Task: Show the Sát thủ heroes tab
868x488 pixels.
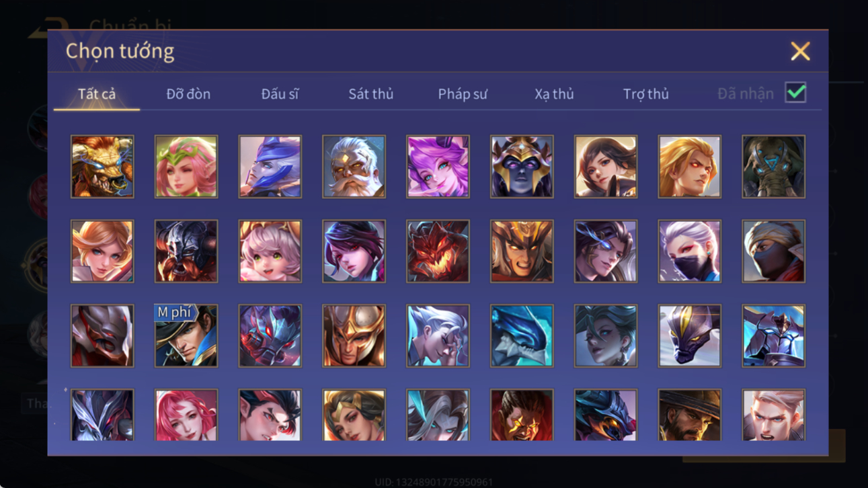Action: click(x=370, y=94)
